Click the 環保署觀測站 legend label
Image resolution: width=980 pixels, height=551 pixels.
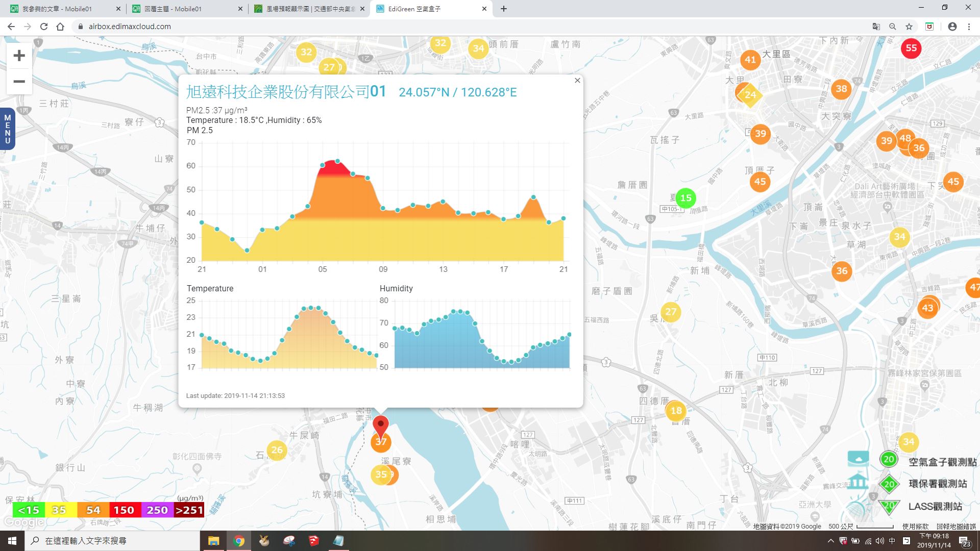(x=938, y=484)
